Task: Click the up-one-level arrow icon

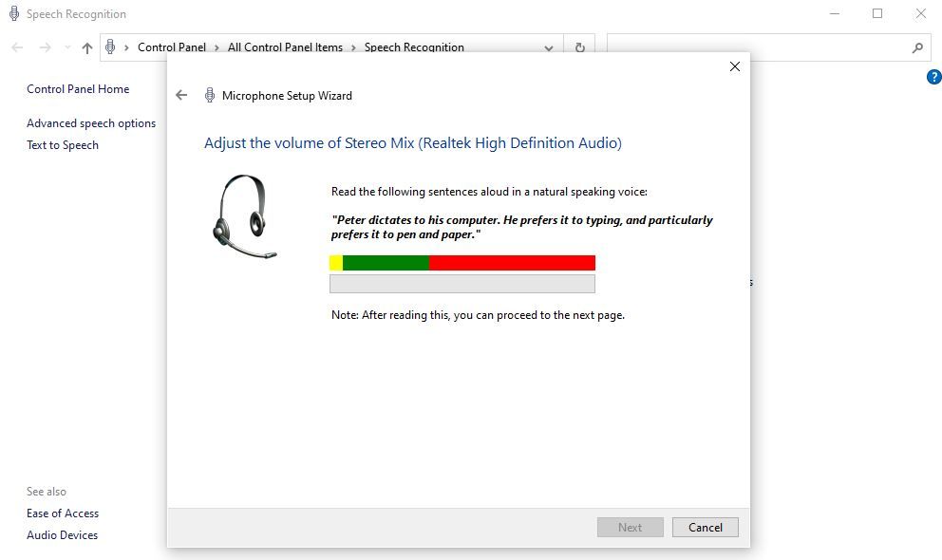Action: 86,47
